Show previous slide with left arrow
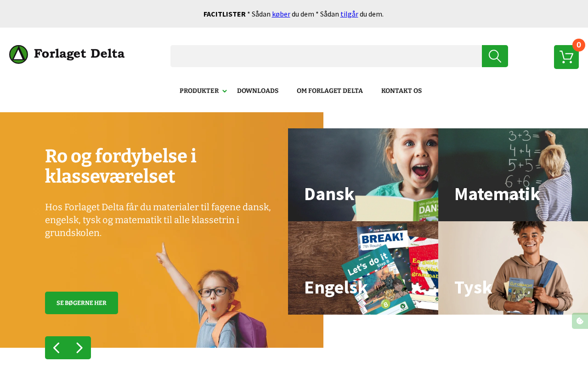The width and height of the screenshot is (588, 368). 57,348
